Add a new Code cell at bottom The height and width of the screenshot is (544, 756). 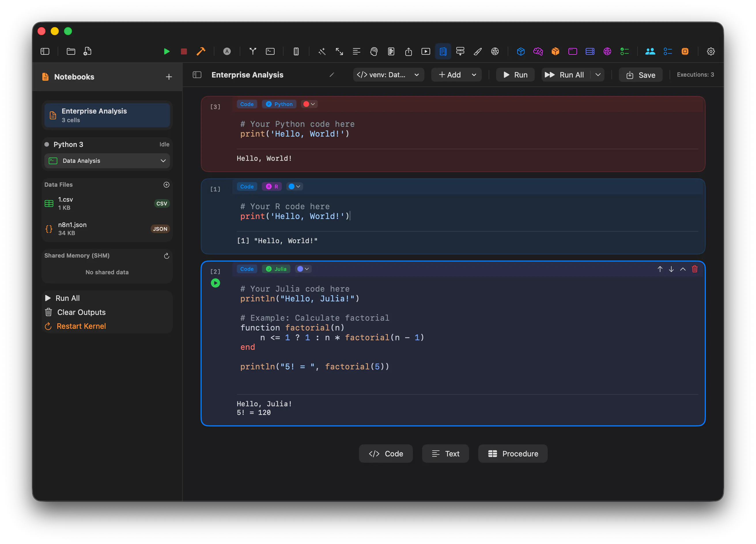[386, 454]
